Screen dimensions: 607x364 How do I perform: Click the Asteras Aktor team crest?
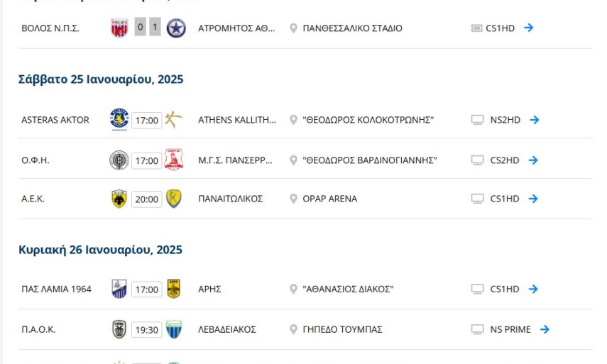(119, 120)
